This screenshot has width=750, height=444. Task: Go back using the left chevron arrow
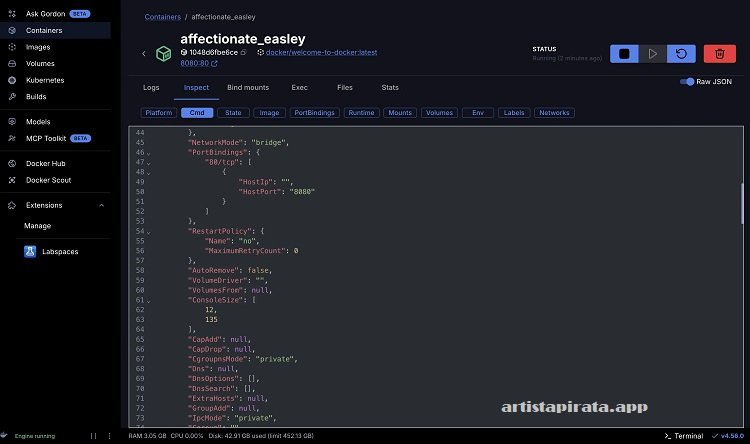143,54
